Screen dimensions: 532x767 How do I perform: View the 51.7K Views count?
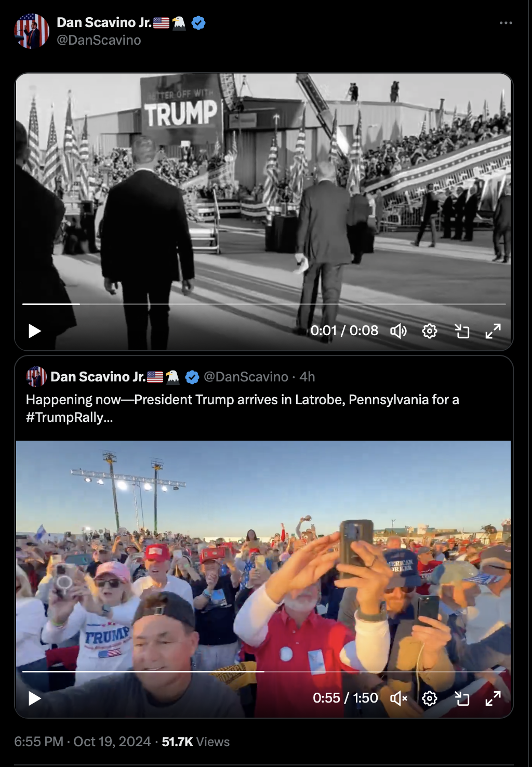click(196, 742)
